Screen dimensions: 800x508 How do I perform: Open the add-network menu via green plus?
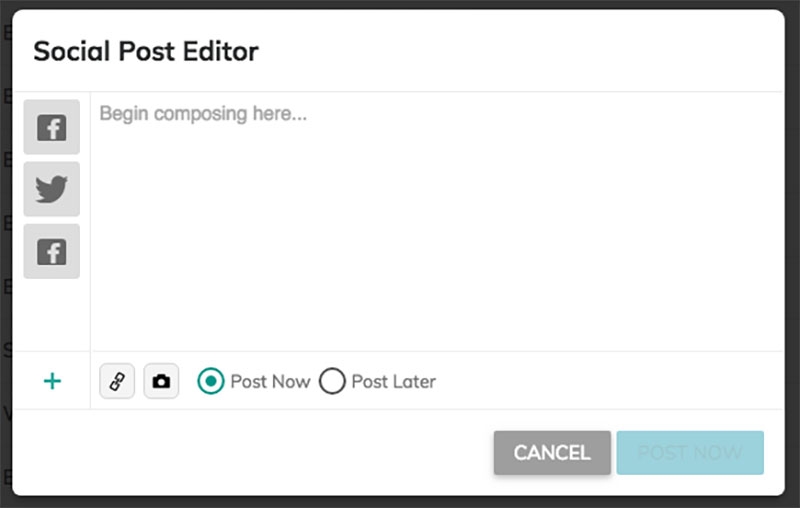[x=52, y=381]
